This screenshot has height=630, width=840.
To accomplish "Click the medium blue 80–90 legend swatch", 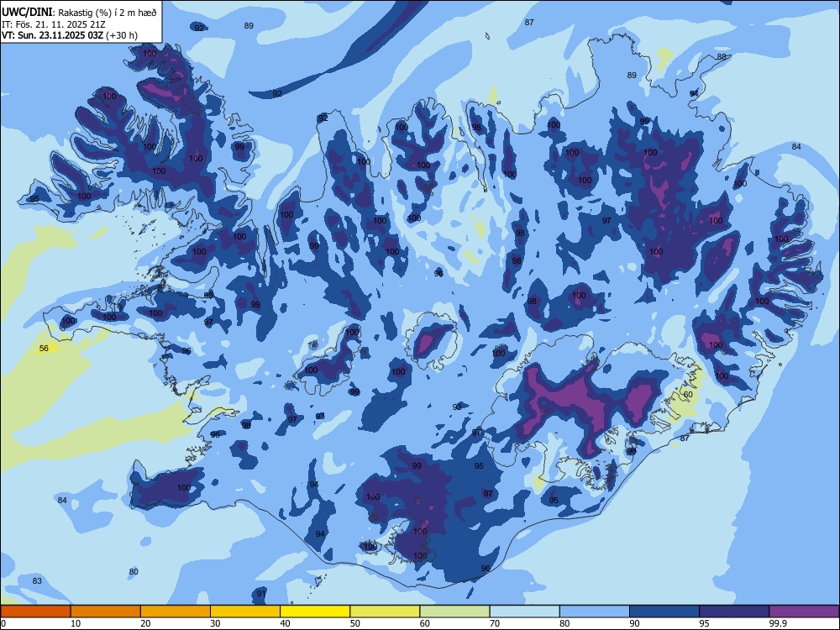I will tap(595, 612).
